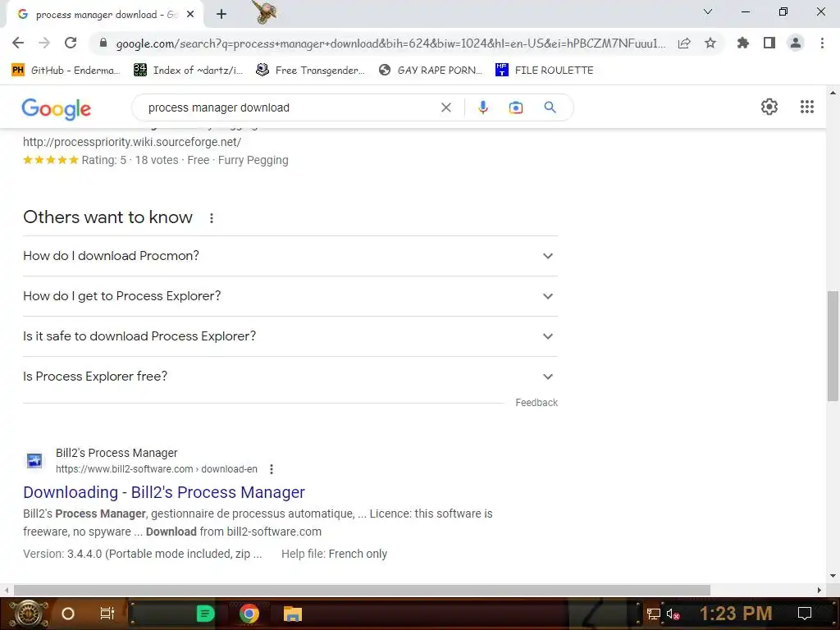The image size is (840, 630).
Task: Open Cortana circle on taskbar
Action: 68,614
